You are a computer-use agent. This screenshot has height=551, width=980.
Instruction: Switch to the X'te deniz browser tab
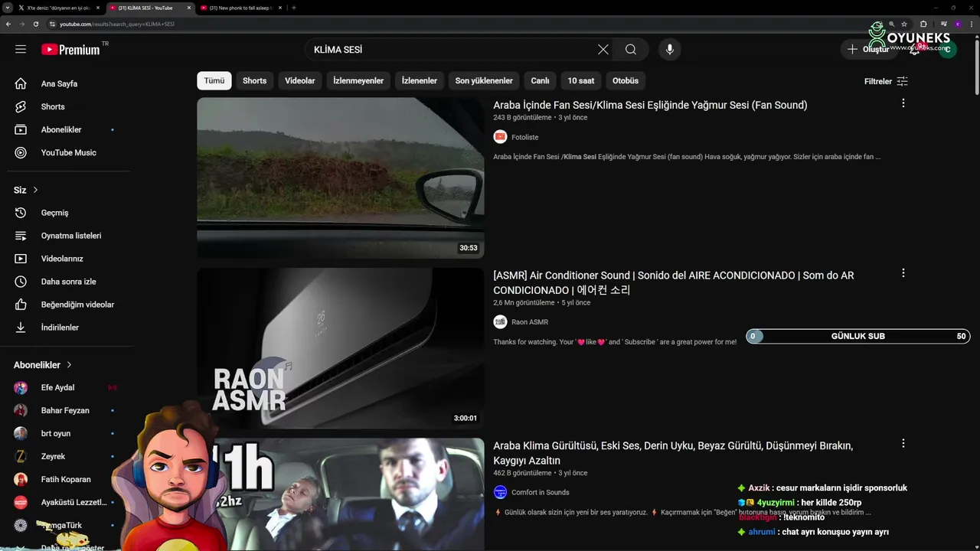click(59, 8)
